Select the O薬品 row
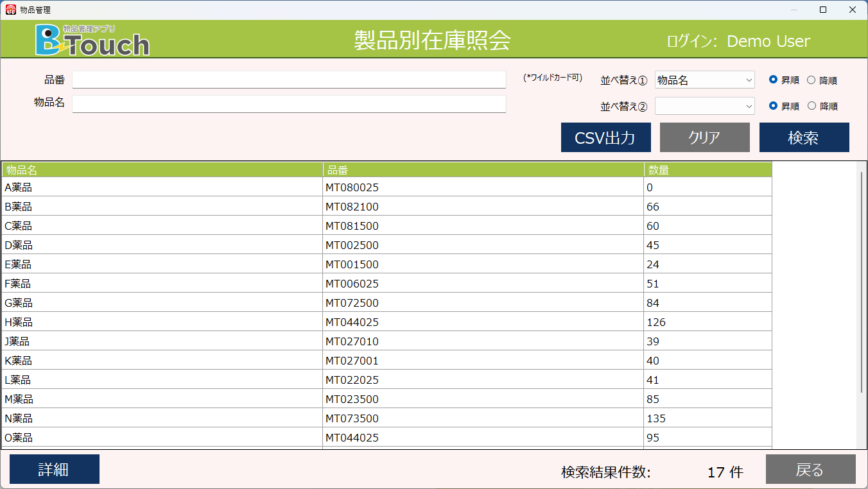The image size is (868, 489). point(386,438)
